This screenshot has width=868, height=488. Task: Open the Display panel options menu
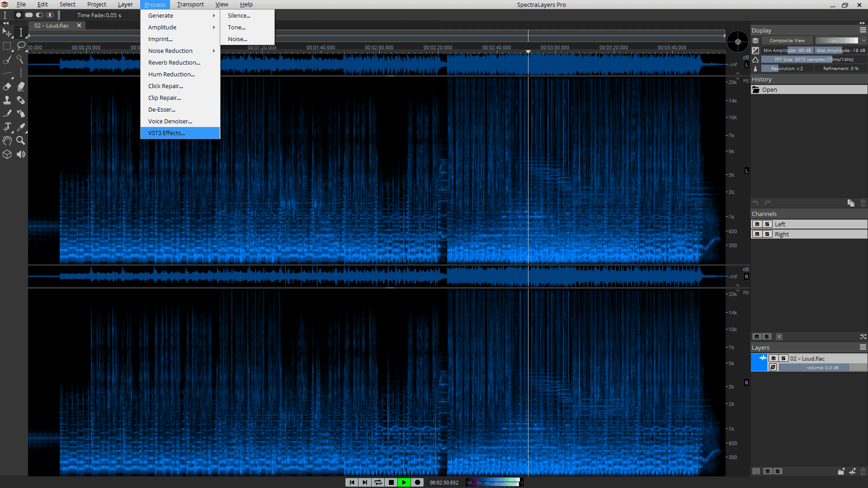point(863,30)
